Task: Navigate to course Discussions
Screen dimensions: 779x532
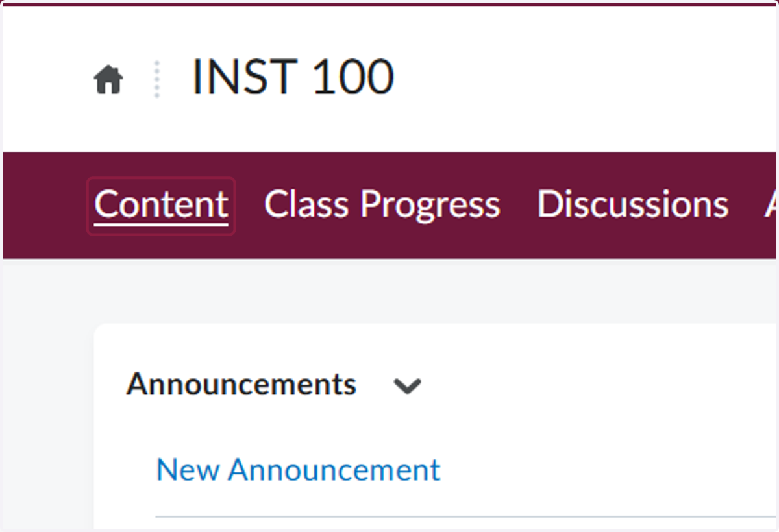Action: 632,205
